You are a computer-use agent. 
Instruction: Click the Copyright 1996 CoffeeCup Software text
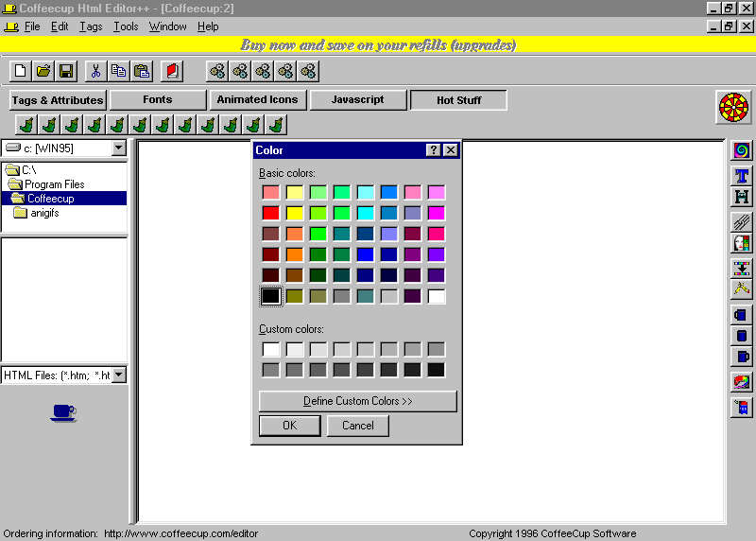point(553,533)
